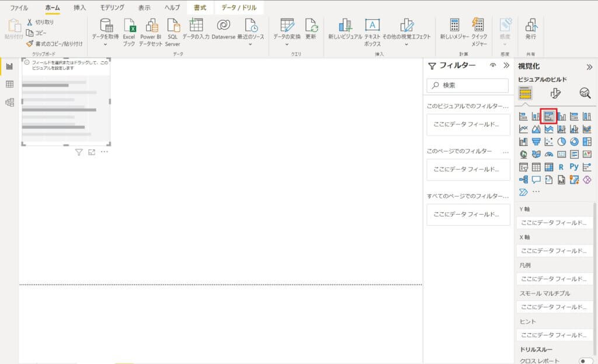Click the 切り取り button

[x=40, y=22]
